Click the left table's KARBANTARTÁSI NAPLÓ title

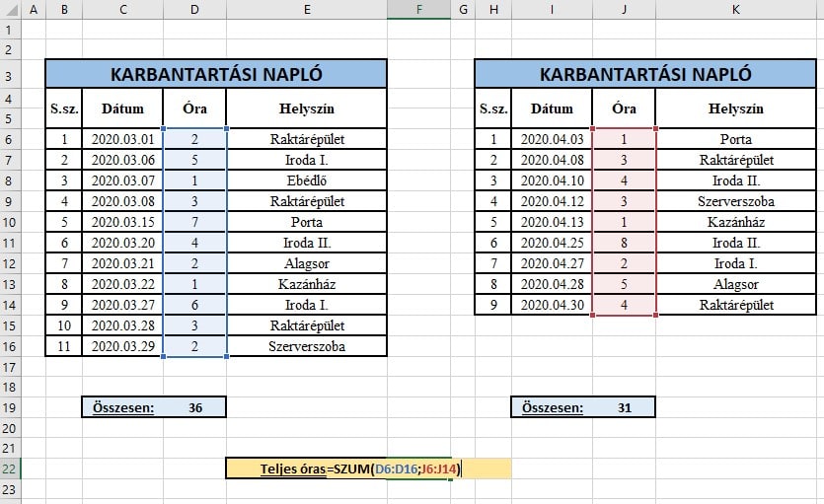click(x=216, y=74)
